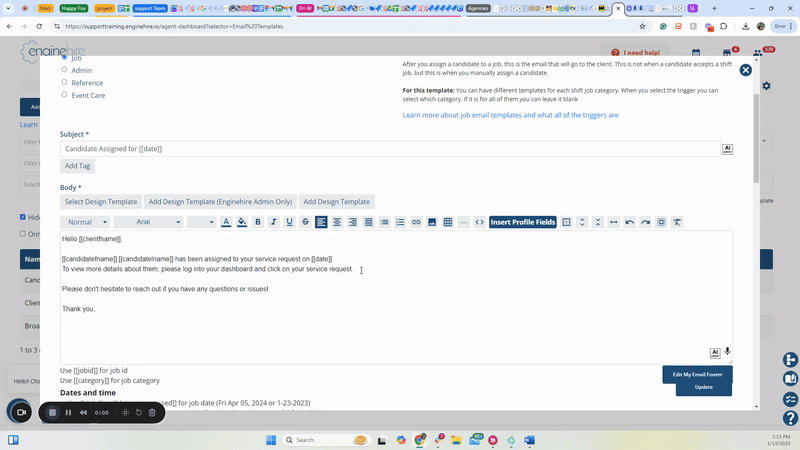Viewport: 800px width, 450px height.
Task: Click Add Design Template (Enginehire Admin Only)
Action: tap(220, 202)
